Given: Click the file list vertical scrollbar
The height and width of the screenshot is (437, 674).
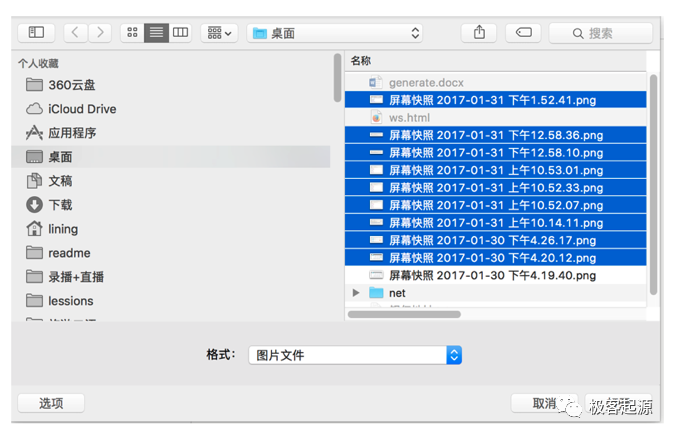Looking at the screenshot, I should point(653,185).
